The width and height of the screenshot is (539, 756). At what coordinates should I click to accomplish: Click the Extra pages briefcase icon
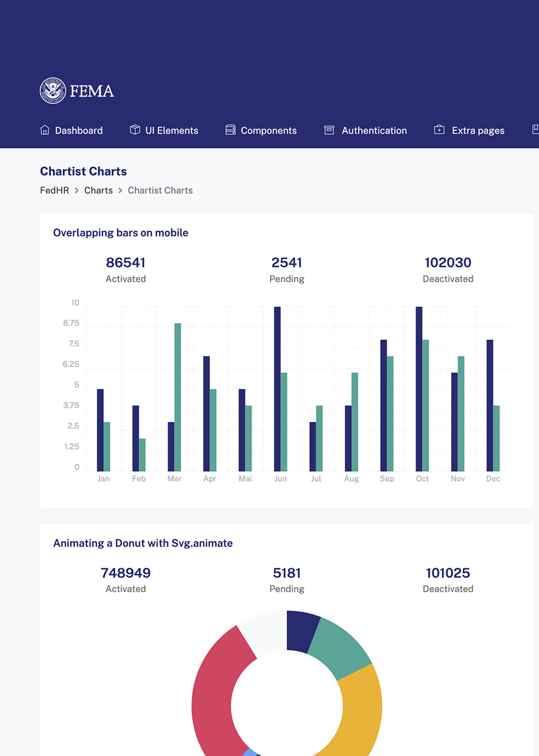pos(439,130)
